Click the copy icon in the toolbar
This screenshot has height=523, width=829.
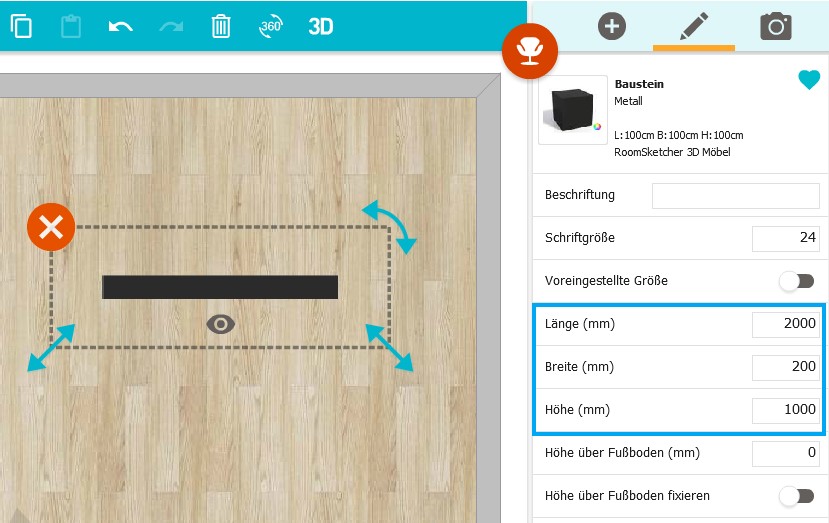[x=21, y=26]
